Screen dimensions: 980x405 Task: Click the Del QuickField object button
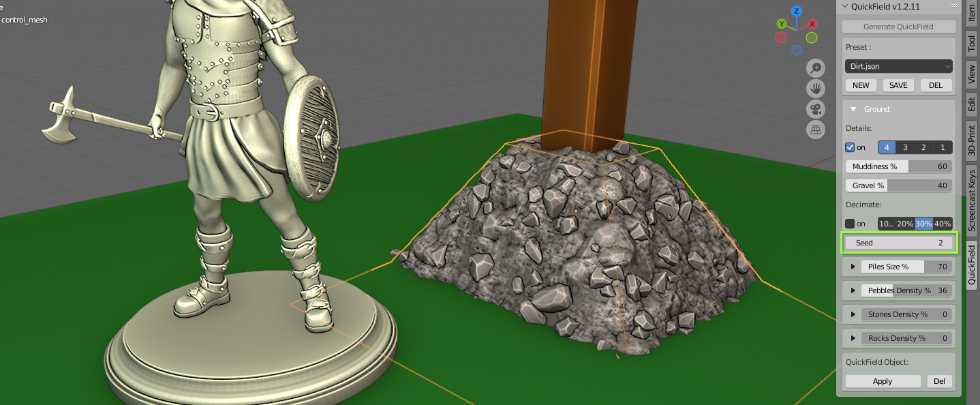(x=939, y=381)
